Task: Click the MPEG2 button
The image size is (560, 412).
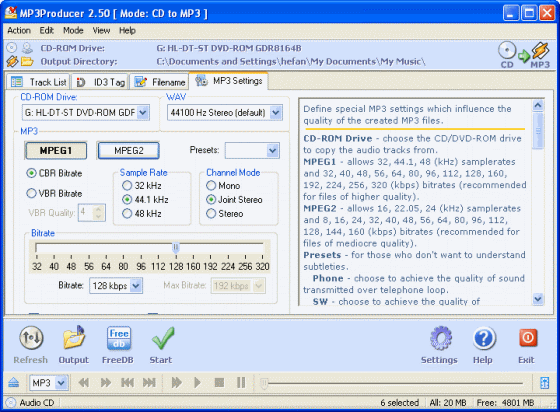Action: [129, 150]
